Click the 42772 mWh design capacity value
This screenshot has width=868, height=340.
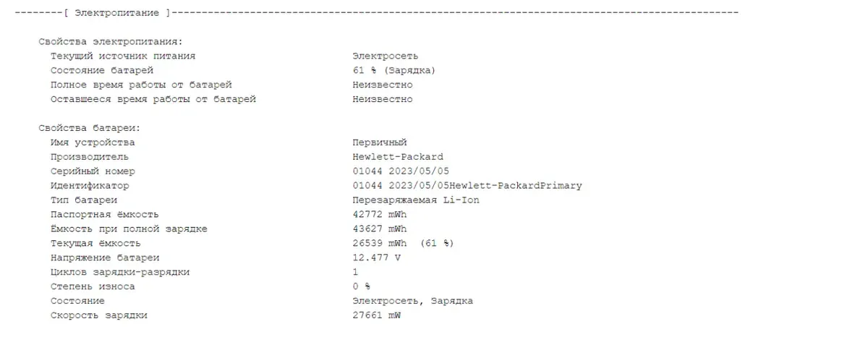click(x=380, y=215)
